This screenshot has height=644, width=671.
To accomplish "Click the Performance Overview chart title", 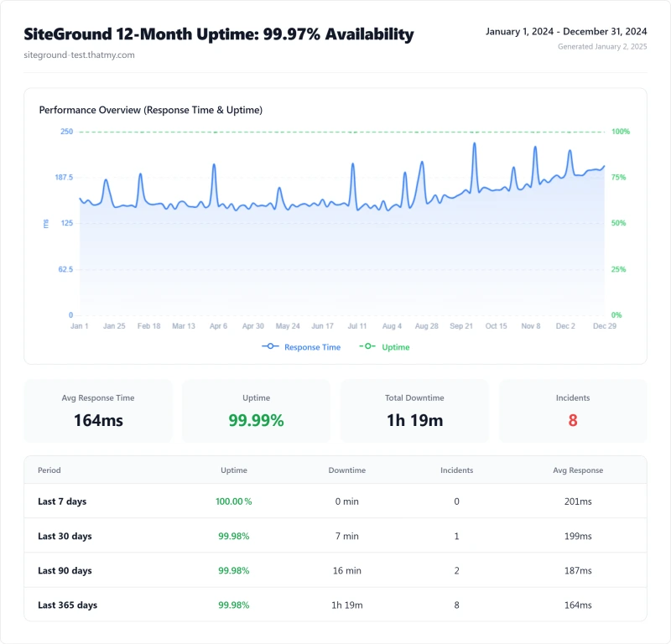I will (x=151, y=110).
